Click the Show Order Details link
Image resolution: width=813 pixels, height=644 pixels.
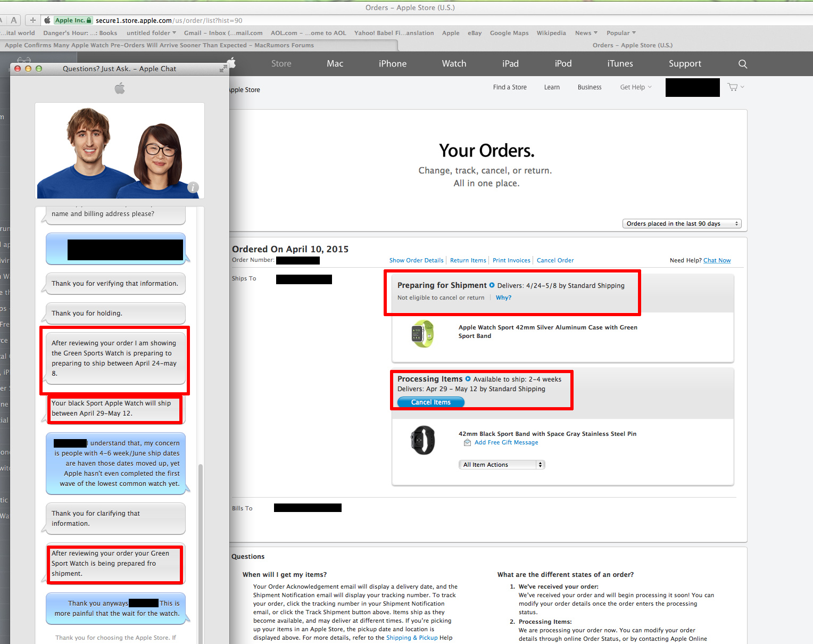click(x=416, y=260)
